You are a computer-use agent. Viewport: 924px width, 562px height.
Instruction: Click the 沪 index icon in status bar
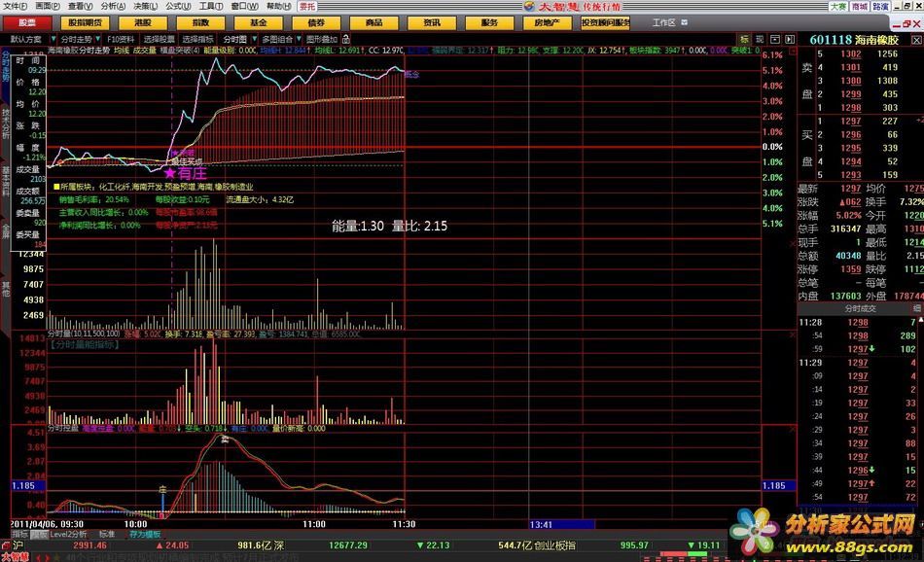pyautogui.click(x=18, y=545)
